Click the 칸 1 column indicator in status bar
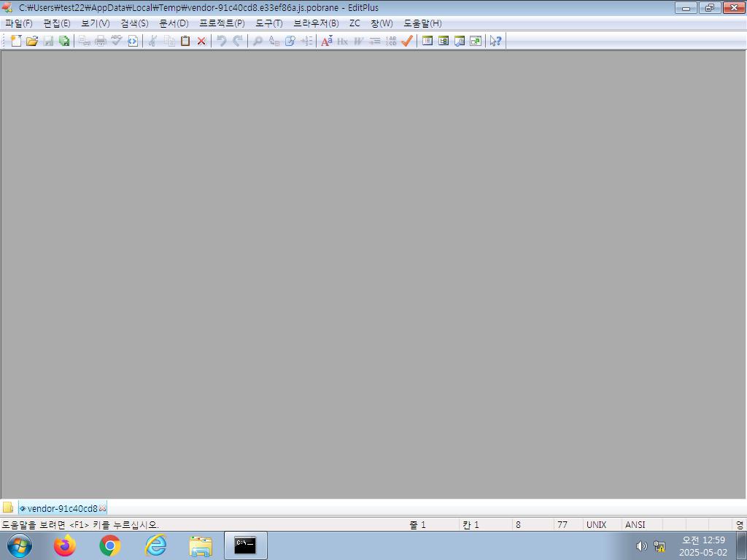The height and width of the screenshot is (560, 747). pos(471,525)
